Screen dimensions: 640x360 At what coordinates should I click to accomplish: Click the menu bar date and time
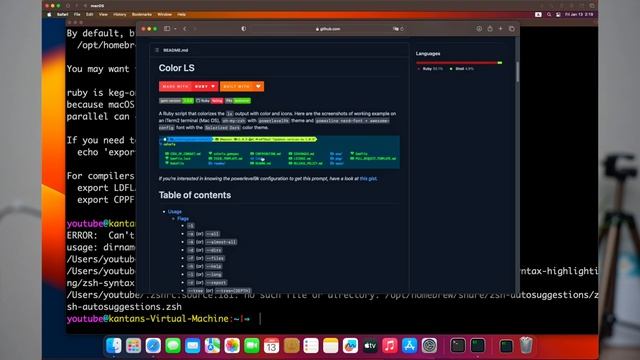click(579, 14)
